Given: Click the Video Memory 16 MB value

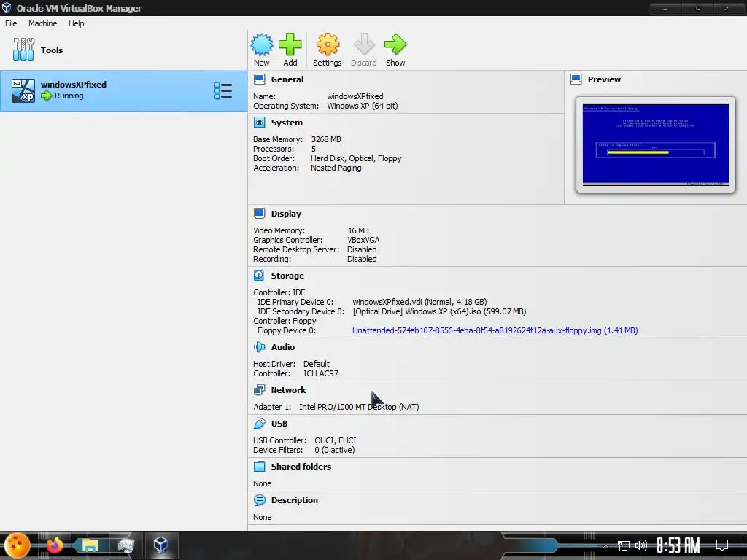Looking at the screenshot, I should 358,230.
